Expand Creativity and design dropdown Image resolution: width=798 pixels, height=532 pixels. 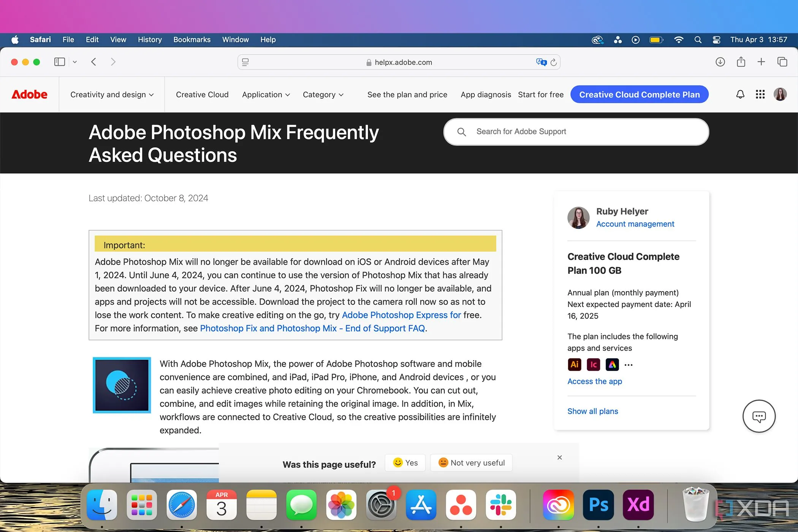112,95
